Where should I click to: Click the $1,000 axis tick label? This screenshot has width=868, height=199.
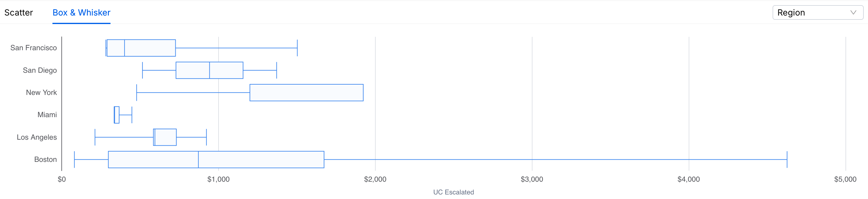pyautogui.click(x=218, y=179)
